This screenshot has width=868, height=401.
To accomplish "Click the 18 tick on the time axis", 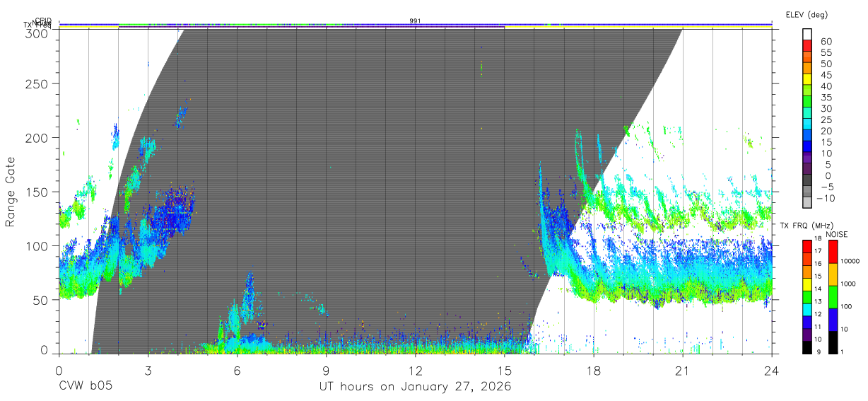I will [x=594, y=370].
